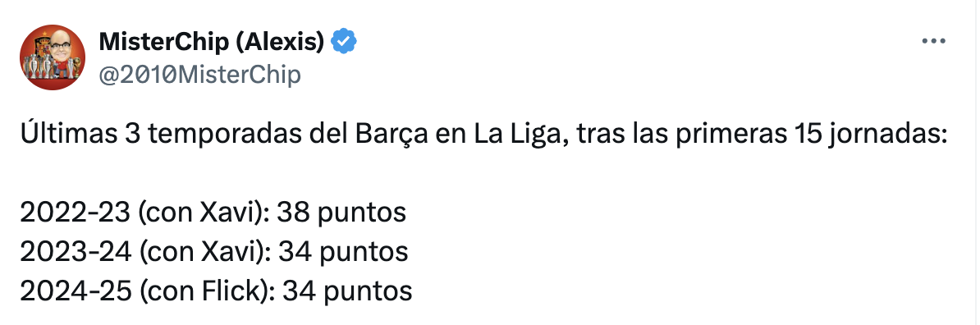
Task: Select the "2022-23" season label
Action: pos(76,213)
